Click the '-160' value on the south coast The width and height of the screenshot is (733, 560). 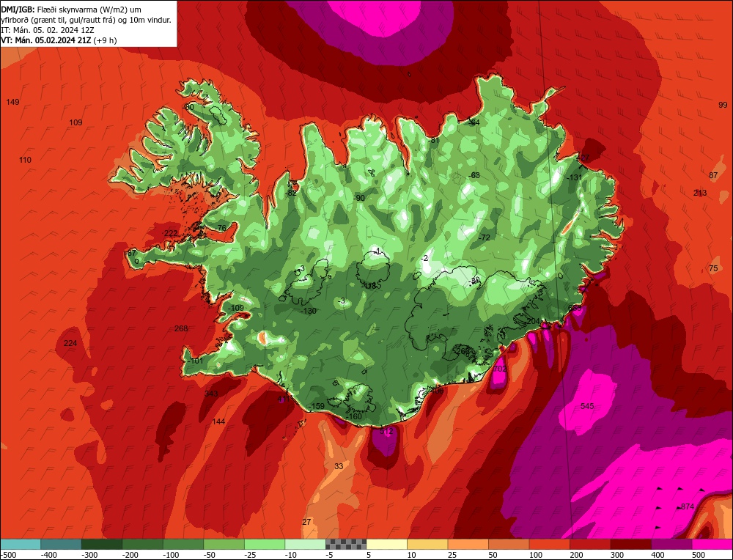[x=354, y=416]
